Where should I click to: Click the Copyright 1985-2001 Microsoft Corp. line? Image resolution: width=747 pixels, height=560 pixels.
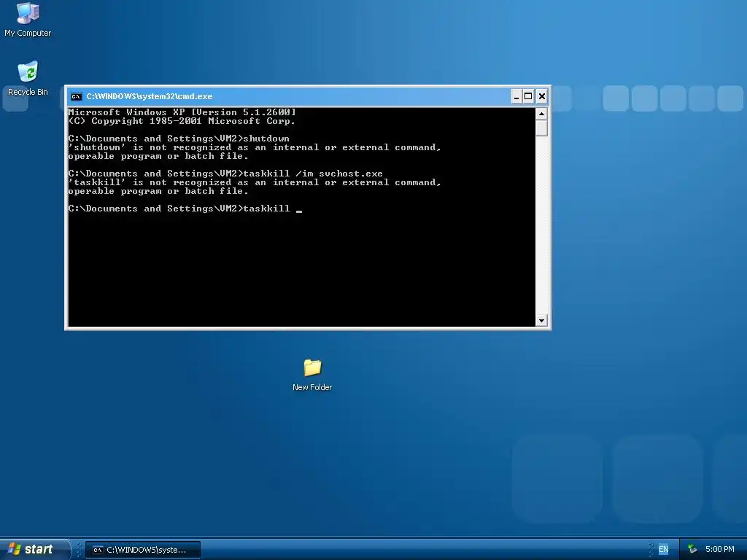click(x=182, y=121)
